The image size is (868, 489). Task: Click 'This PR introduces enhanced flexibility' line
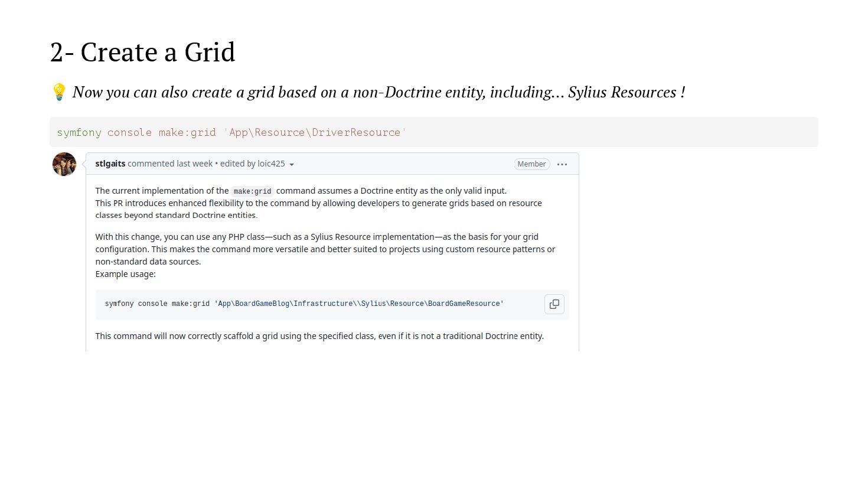tap(318, 203)
